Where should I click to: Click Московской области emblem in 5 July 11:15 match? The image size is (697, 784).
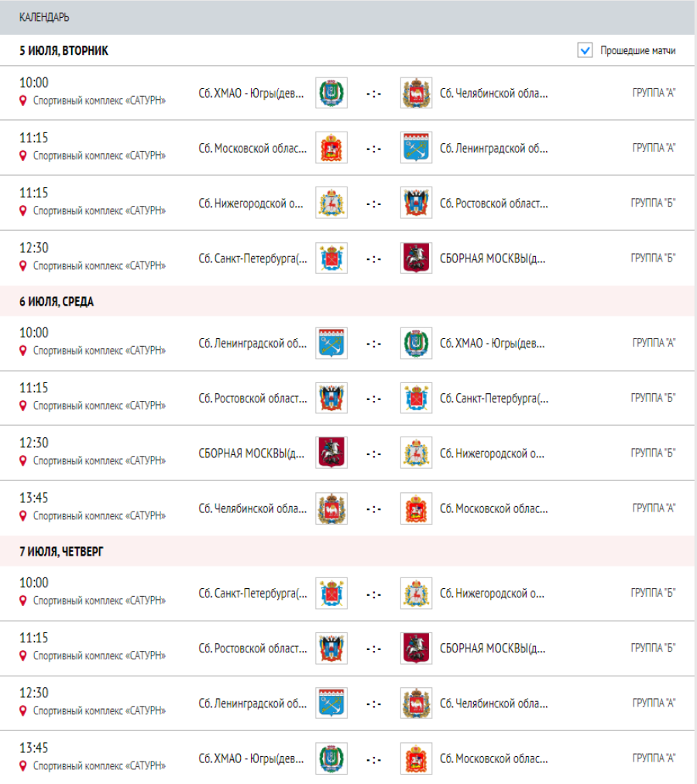click(x=331, y=148)
